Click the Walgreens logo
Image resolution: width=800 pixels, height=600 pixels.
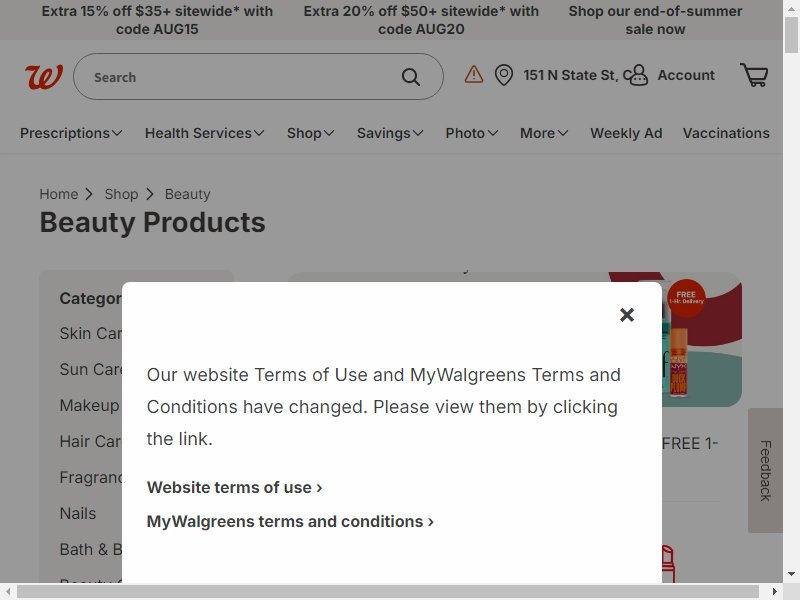(x=44, y=77)
